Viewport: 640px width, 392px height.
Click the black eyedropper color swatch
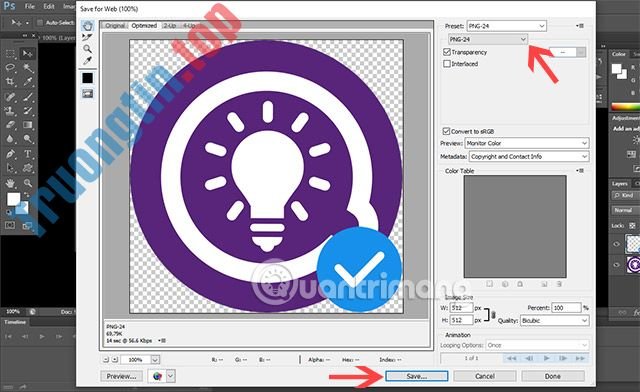click(87, 78)
